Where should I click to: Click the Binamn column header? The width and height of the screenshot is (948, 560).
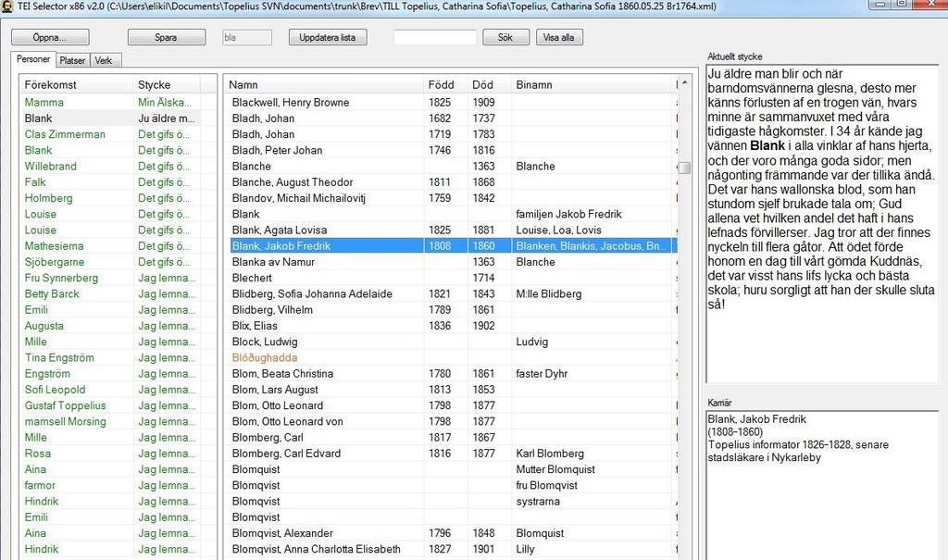[x=592, y=84]
